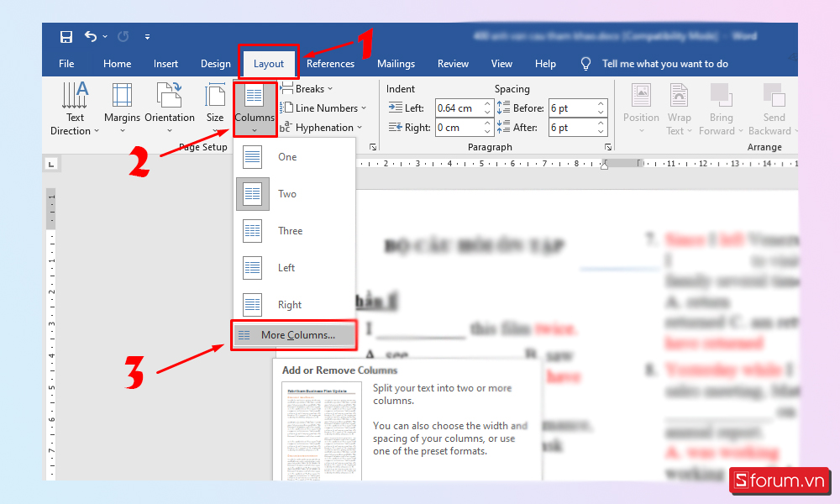Increase the Indent Left value with up arrow

coord(487,104)
